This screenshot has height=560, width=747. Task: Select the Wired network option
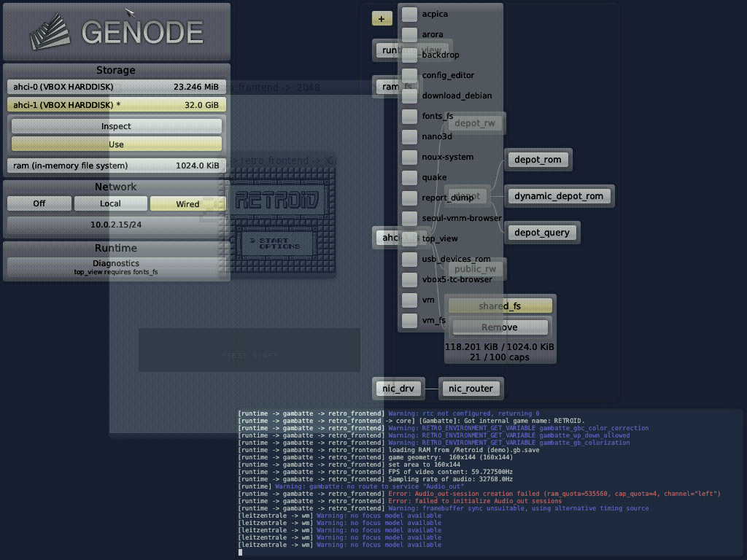(187, 204)
